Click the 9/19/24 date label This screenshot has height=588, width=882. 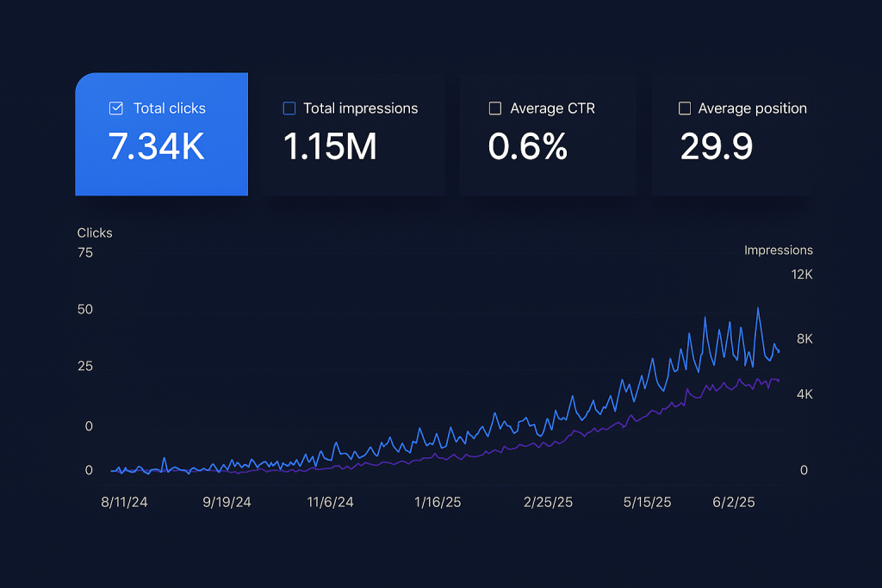click(x=227, y=502)
